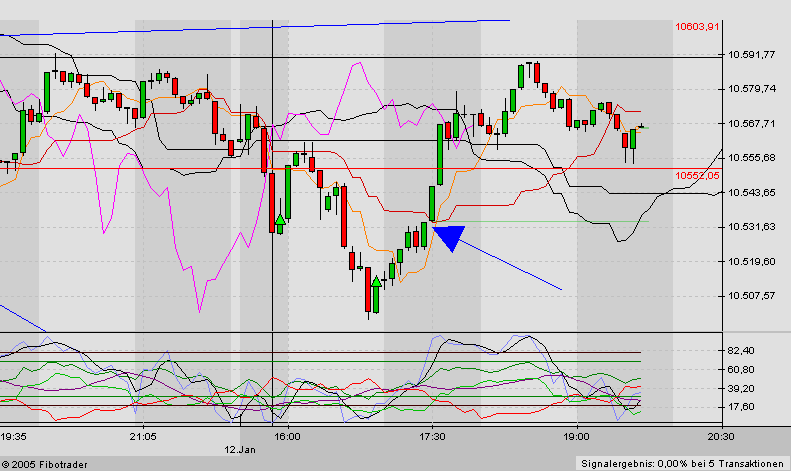
Task: Click the price label 10.555,68
Action: [x=752, y=158]
